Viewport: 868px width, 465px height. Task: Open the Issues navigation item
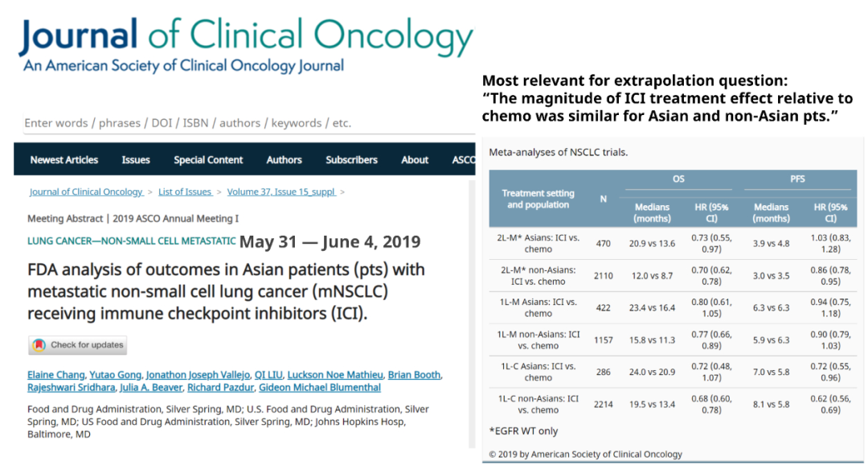click(136, 160)
